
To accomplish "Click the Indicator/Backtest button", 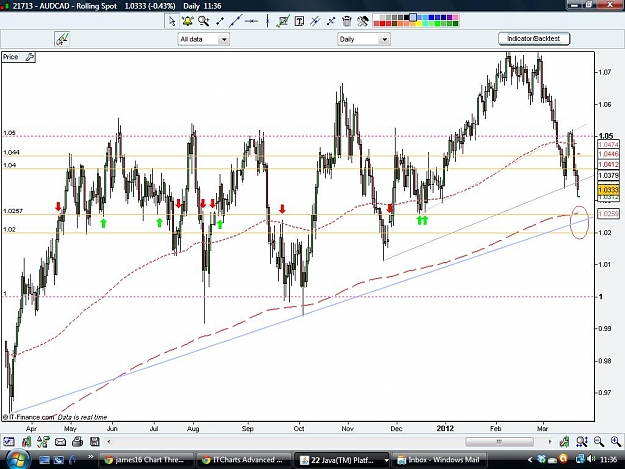I will click(x=534, y=39).
